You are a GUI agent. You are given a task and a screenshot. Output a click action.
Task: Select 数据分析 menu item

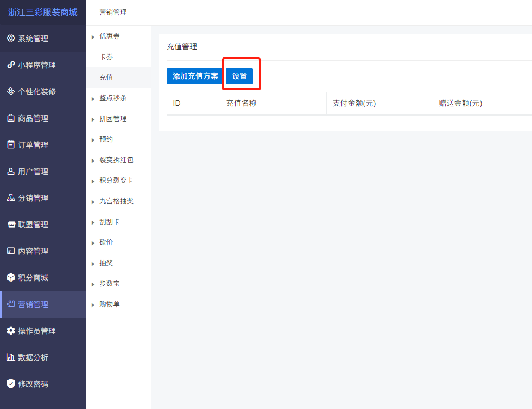coord(43,357)
